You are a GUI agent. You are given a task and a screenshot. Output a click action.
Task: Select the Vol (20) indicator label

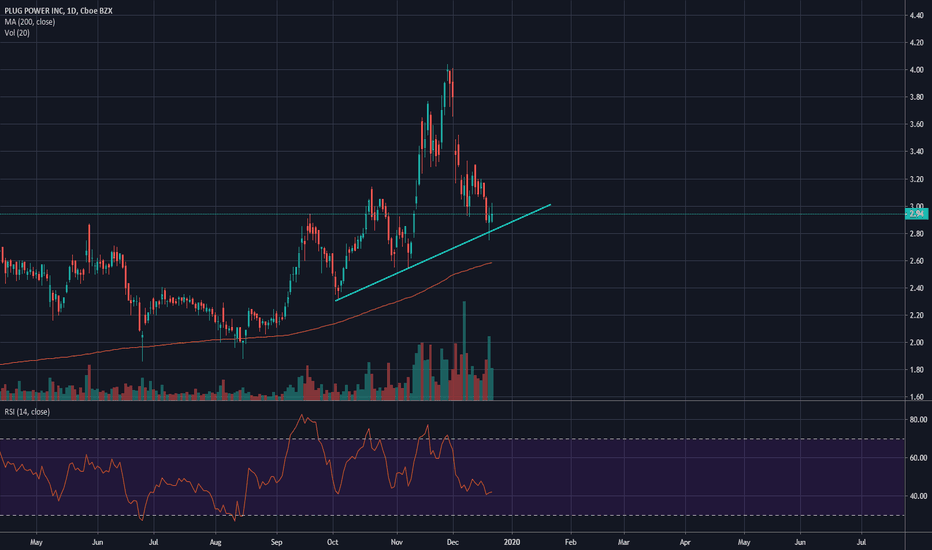pos(17,33)
